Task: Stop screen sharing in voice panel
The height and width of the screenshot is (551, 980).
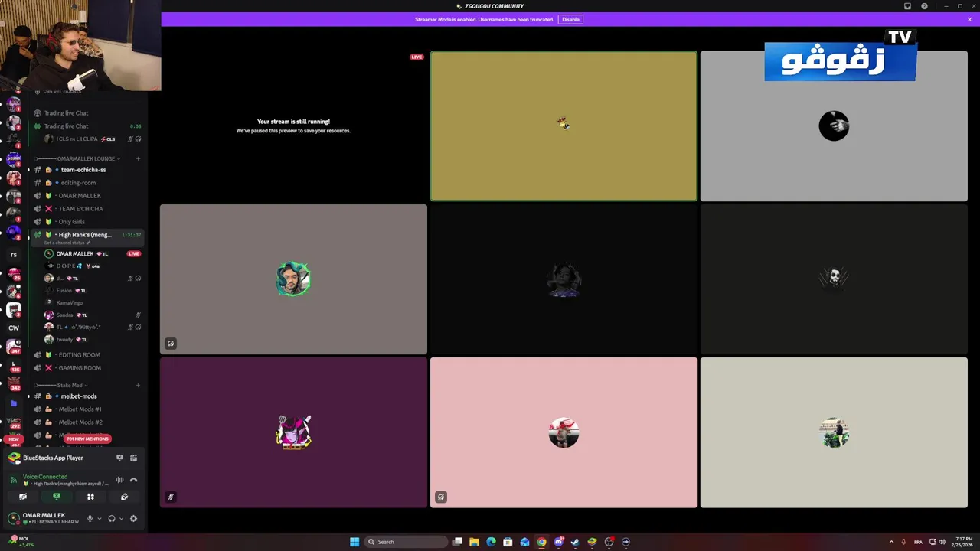Action: click(x=56, y=497)
